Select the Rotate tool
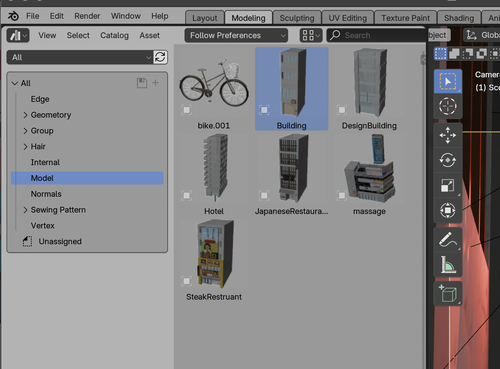 pos(448,160)
